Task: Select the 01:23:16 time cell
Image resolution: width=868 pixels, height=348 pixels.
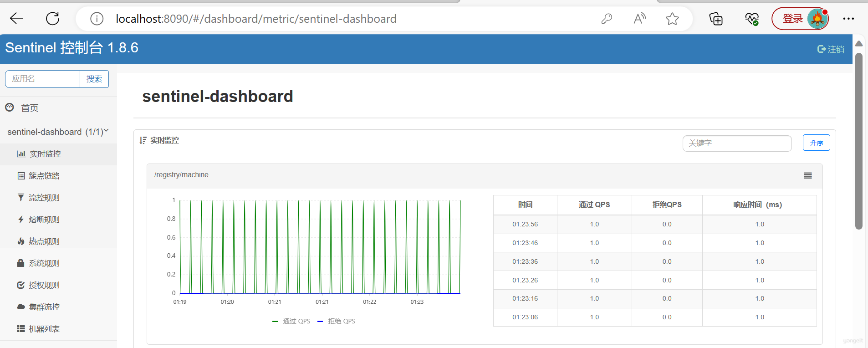Action: click(x=525, y=298)
